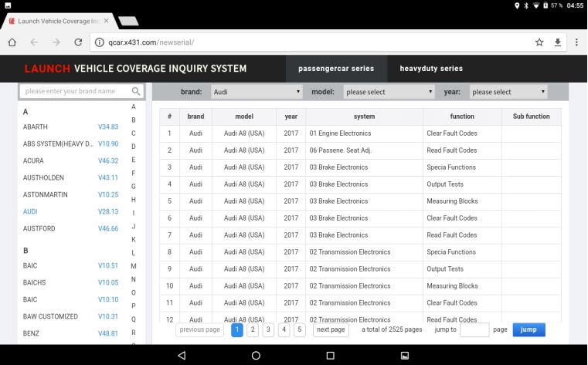
Task: Switch to heavyduty series tab
Action: pyautogui.click(x=431, y=69)
